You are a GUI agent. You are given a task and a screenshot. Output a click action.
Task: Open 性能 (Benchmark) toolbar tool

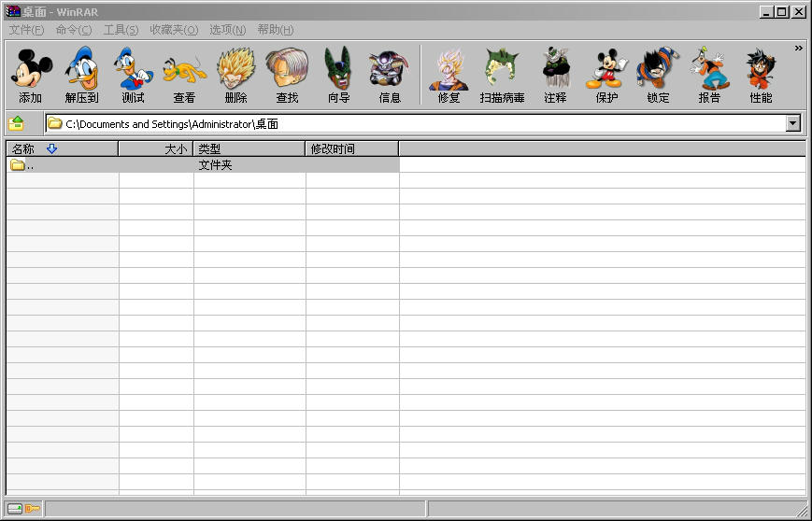tap(761, 75)
